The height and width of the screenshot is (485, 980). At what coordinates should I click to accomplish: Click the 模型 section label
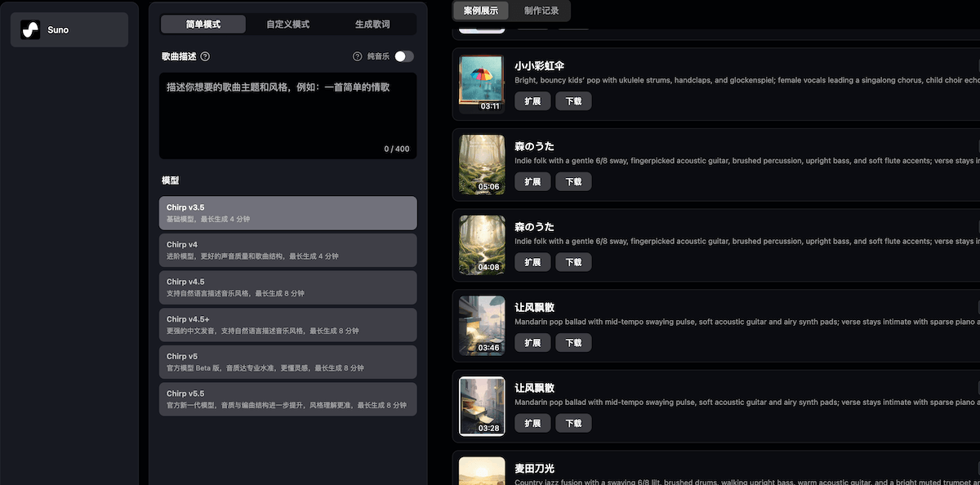click(170, 180)
